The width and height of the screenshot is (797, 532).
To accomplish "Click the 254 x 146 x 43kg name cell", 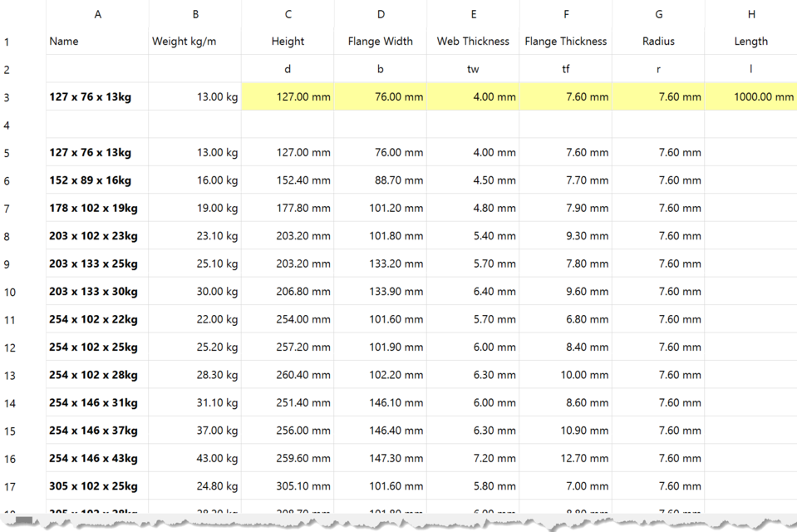I will (x=97, y=458).
